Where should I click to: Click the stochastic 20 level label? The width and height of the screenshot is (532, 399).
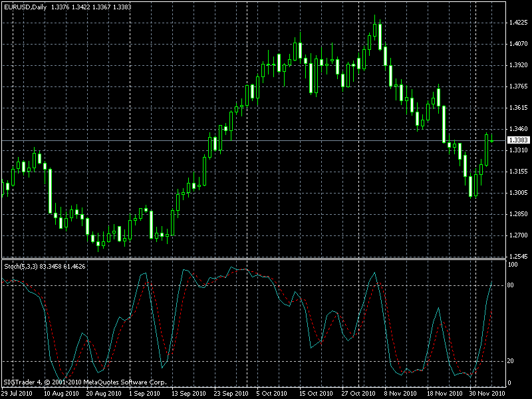[510, 361]
